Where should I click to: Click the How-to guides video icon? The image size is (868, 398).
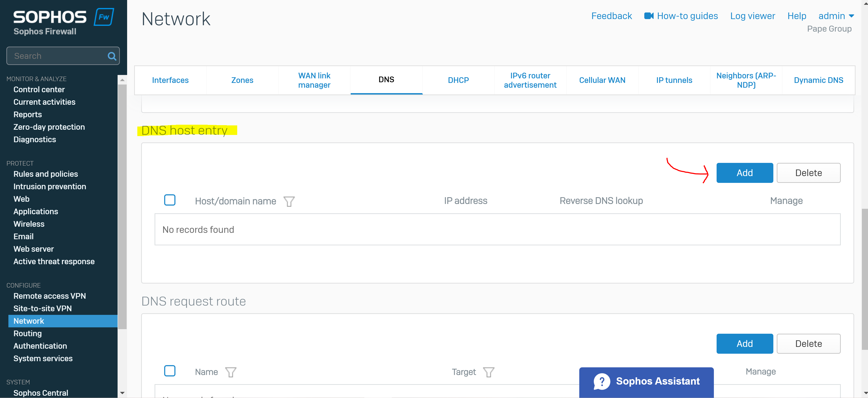point(649,16)
